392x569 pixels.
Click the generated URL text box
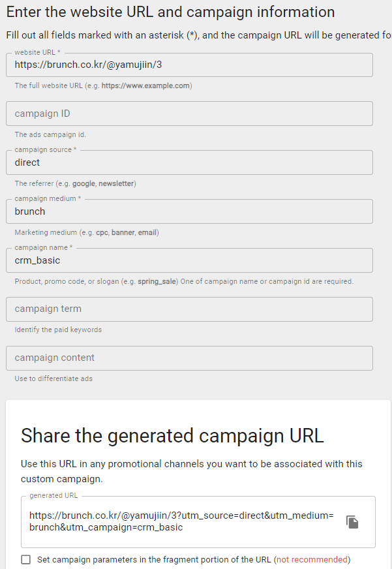181,521
